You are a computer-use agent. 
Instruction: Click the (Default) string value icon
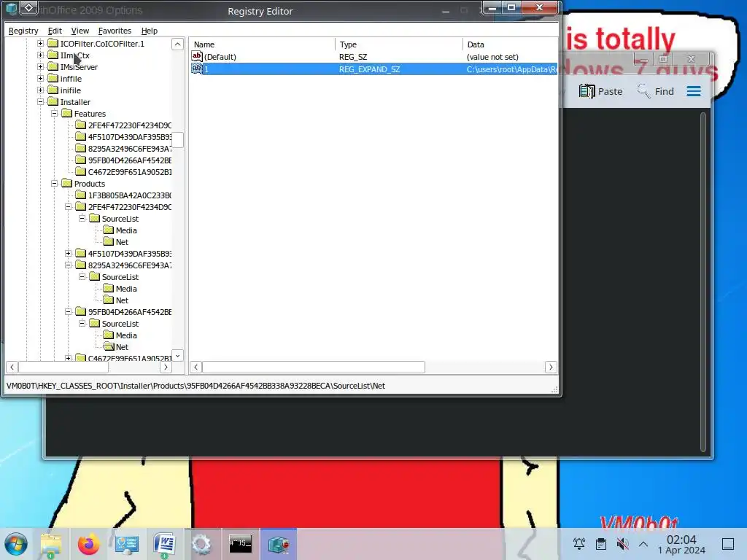click(x=197, y=56)
